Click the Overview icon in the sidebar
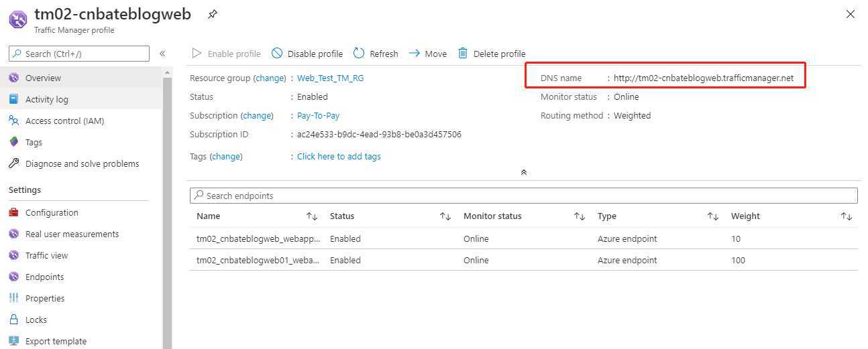The height and width of the screenshot is (349, 868). (x=13, y=78)
